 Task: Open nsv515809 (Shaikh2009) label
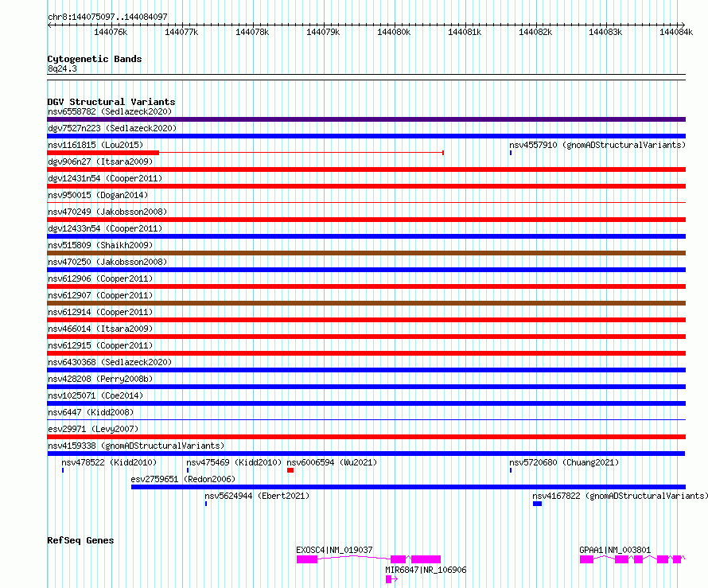pyautogui.click(x=100, y=245)
